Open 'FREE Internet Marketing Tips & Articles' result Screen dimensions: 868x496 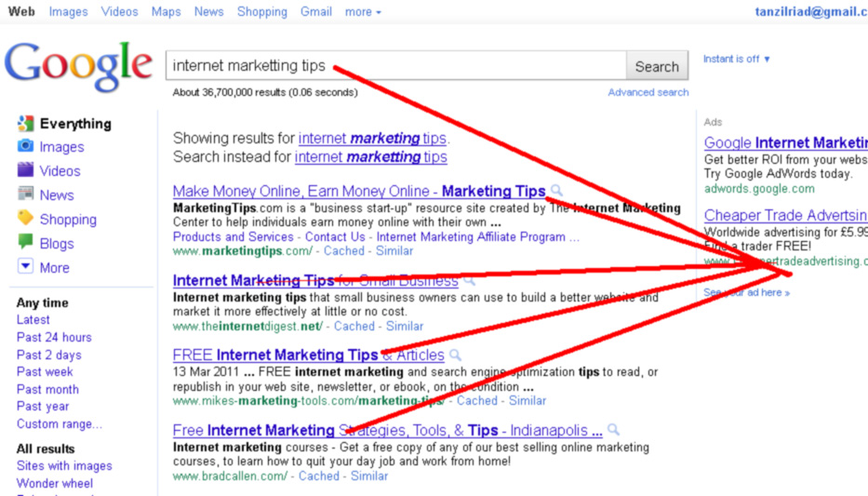point(308,355)
